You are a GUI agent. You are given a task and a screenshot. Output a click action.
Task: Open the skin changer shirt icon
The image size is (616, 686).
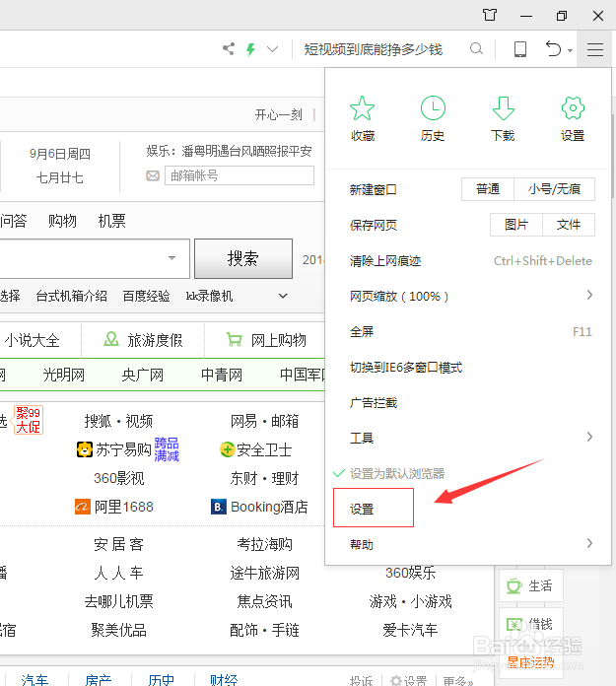click(x=490, y=16)
